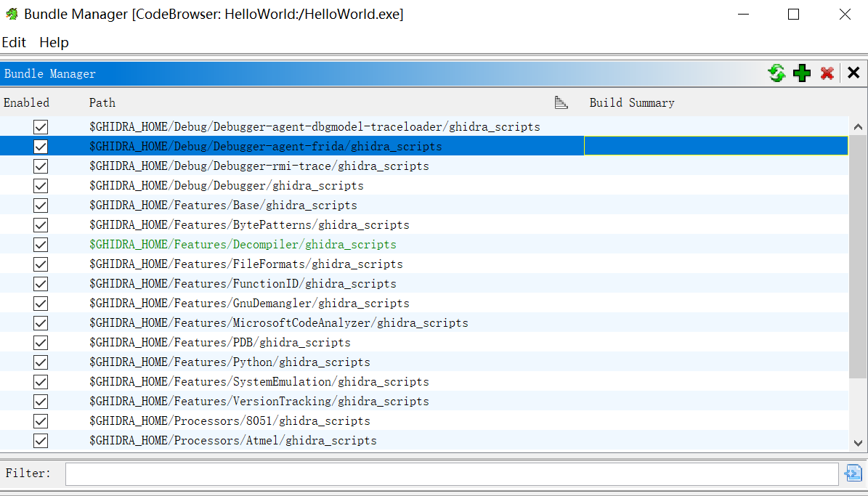The height and width of the screenshot is (496, 868).
Task: Open the Help menu
Action: click(x=54, y=43)
